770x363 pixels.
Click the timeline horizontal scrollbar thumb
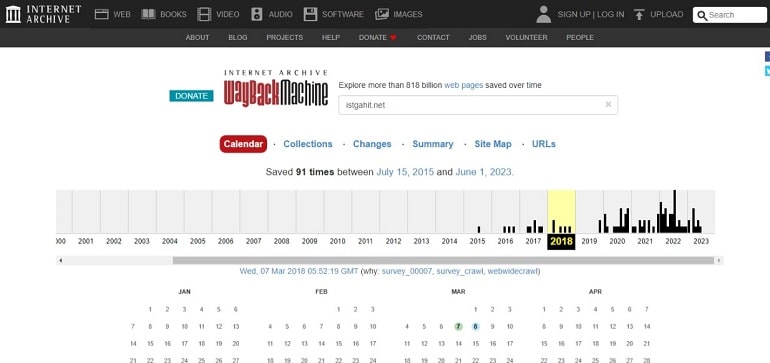(443, 260)
